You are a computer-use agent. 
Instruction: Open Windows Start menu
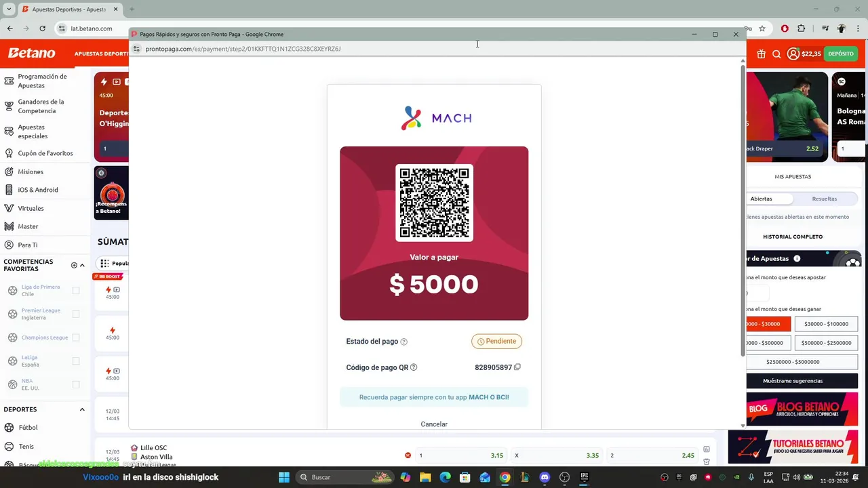283,477
